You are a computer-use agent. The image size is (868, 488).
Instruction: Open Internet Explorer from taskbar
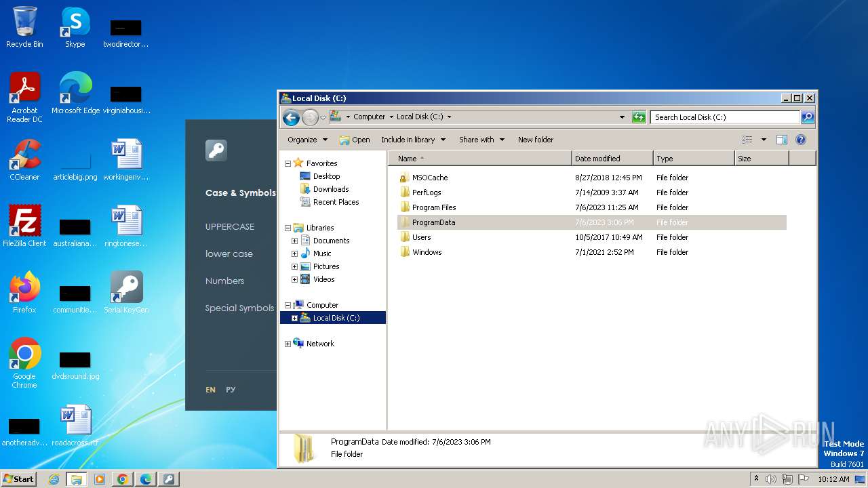pos(54,479)
